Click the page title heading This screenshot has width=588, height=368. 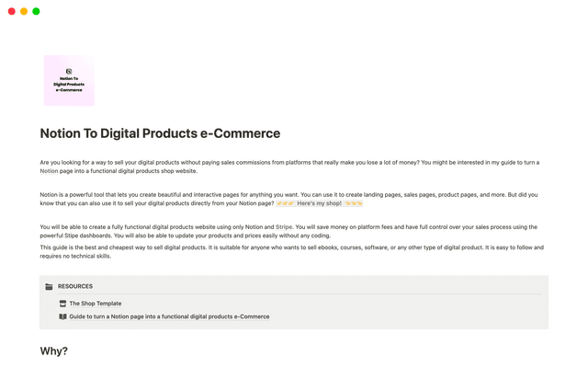(x=160, y=133)
